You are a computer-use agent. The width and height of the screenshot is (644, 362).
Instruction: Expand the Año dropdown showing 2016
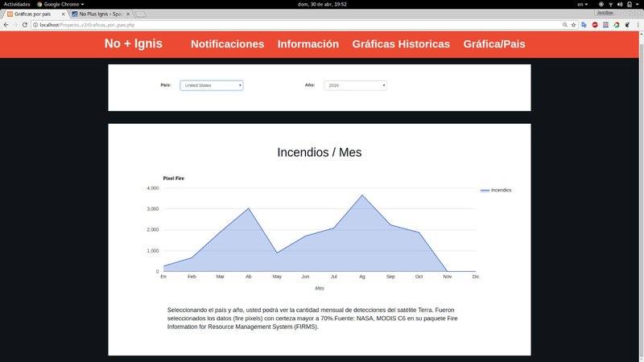[x=355, y=85]
